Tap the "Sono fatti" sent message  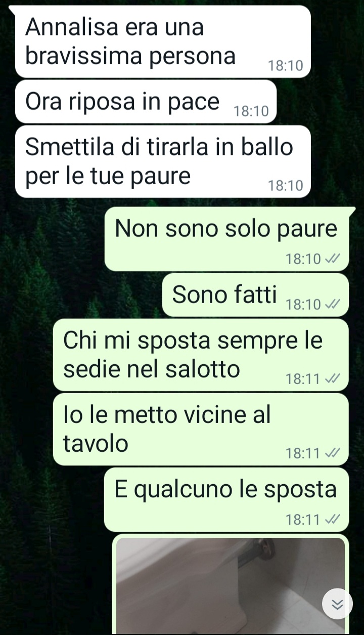point(255,295)
